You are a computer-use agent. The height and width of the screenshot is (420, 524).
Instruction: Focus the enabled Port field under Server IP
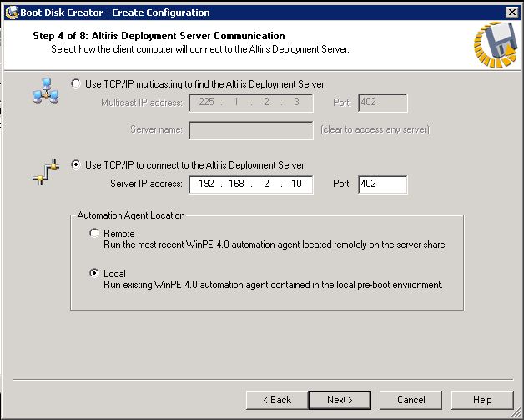[383, 185]
